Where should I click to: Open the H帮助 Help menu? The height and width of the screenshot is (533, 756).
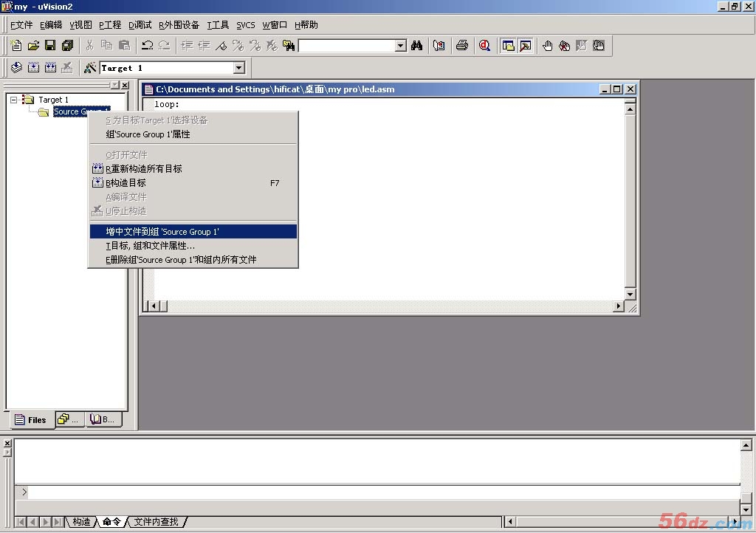306,25
